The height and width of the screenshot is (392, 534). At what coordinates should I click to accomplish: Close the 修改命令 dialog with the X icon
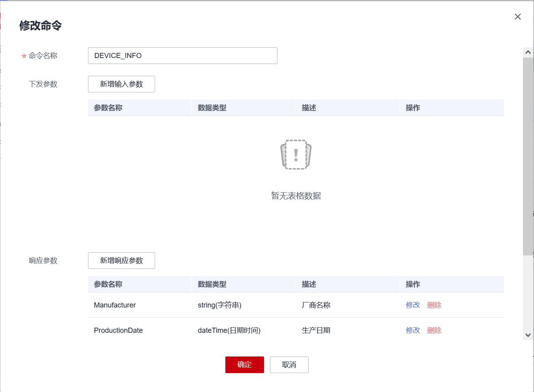pos(517,17)
